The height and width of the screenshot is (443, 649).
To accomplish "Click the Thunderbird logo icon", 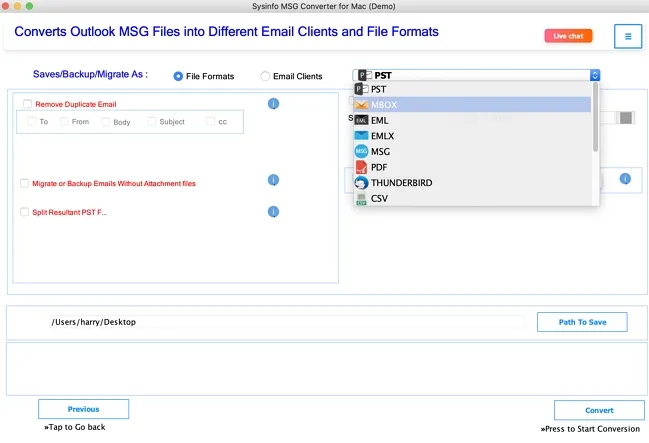I will pyautogui.click(x=361, y=183).
